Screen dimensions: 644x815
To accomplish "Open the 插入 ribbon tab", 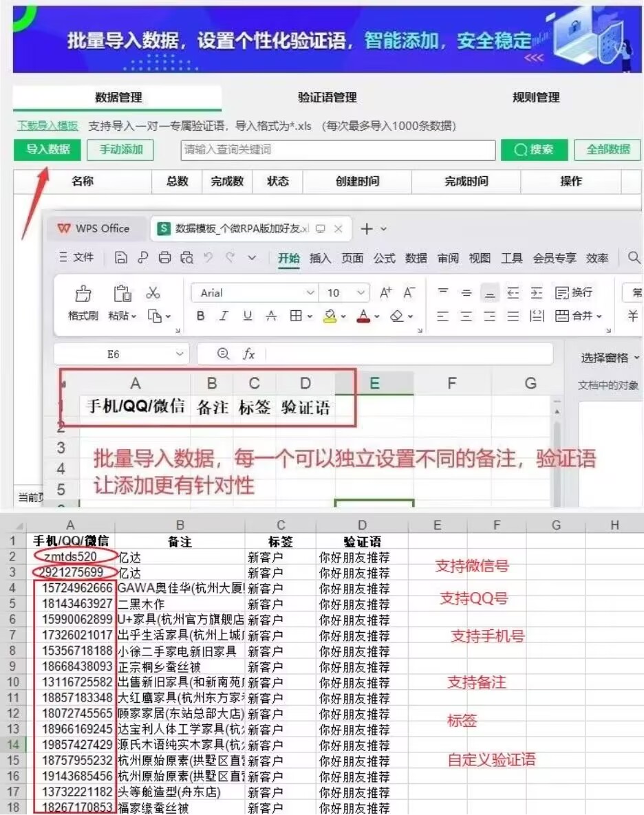I will tap(320, 258).
